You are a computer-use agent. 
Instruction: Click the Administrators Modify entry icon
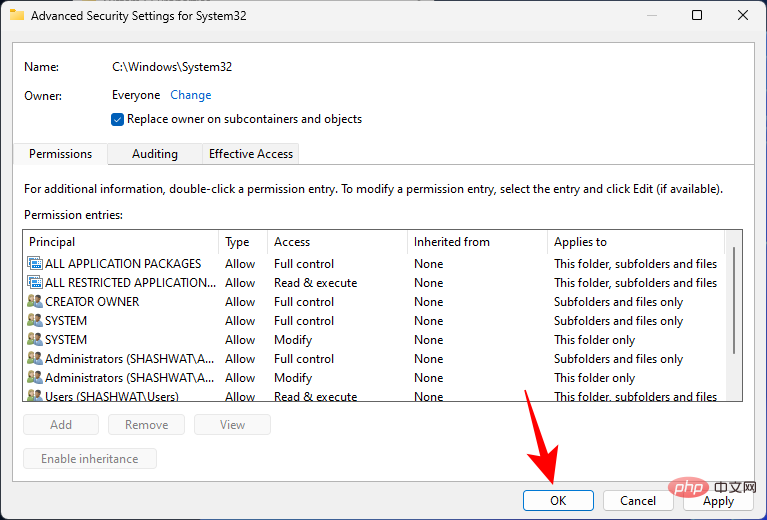click(x=35, y=378)
